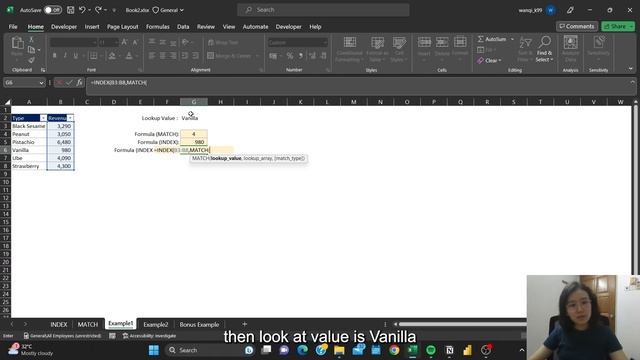Click the Font Color button
Image resolution: width=640 pixels, height=360 pixels.
click(x=129, y=56)
